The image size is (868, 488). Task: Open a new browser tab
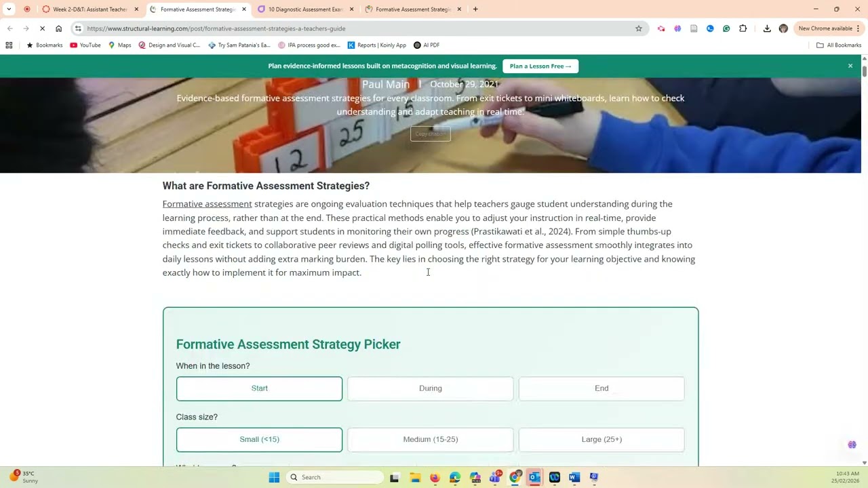(475, 9)
